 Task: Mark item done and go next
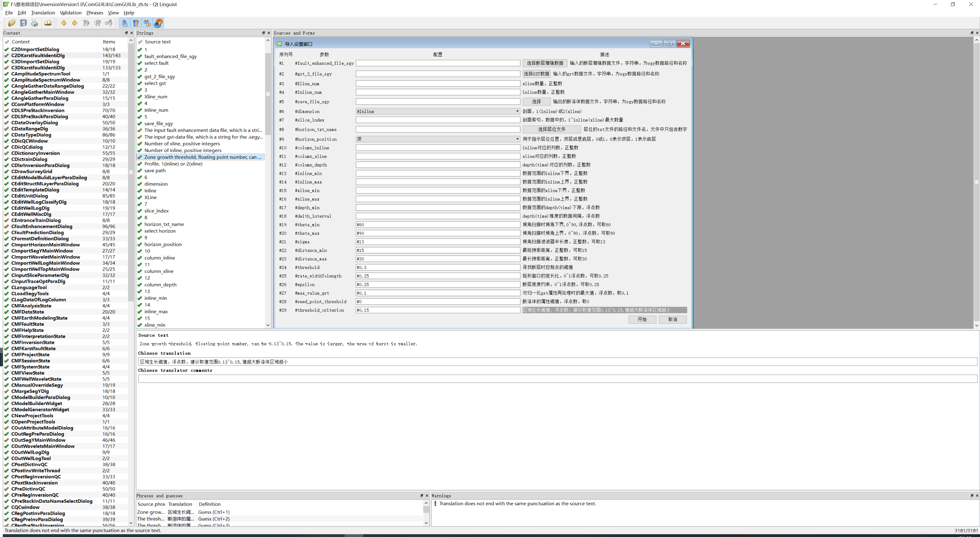tap(109, 23)
